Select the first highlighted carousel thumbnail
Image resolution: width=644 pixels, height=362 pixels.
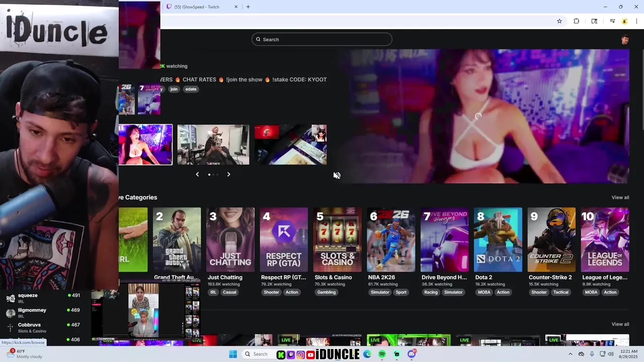point(145,144)
